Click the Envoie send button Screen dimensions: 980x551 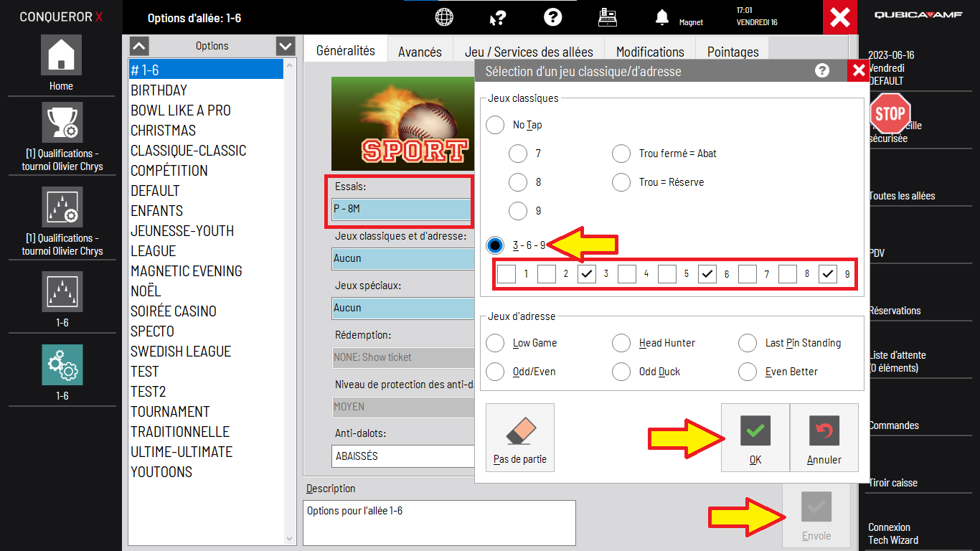tap(816, 515)
